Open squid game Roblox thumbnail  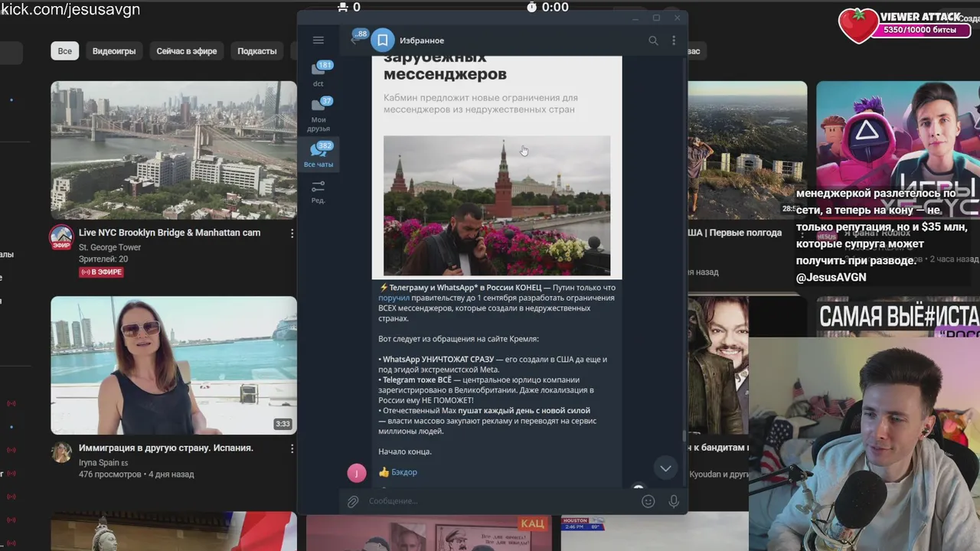tap(898, 150)
